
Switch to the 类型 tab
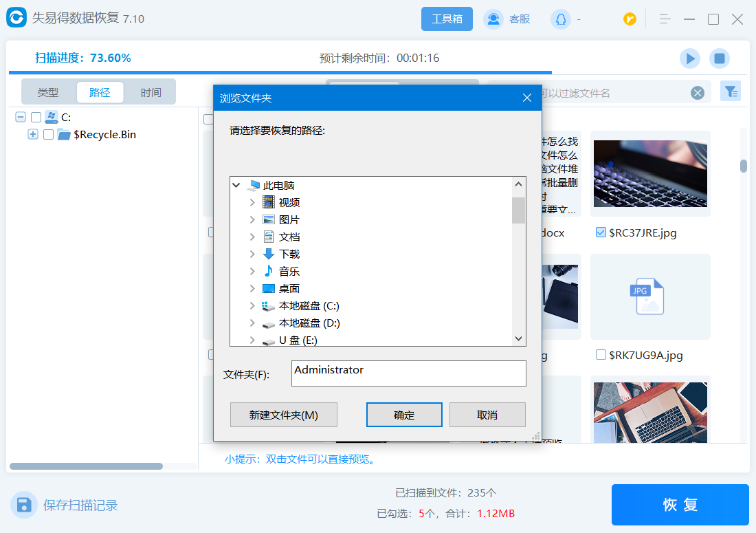pos(48,92)
